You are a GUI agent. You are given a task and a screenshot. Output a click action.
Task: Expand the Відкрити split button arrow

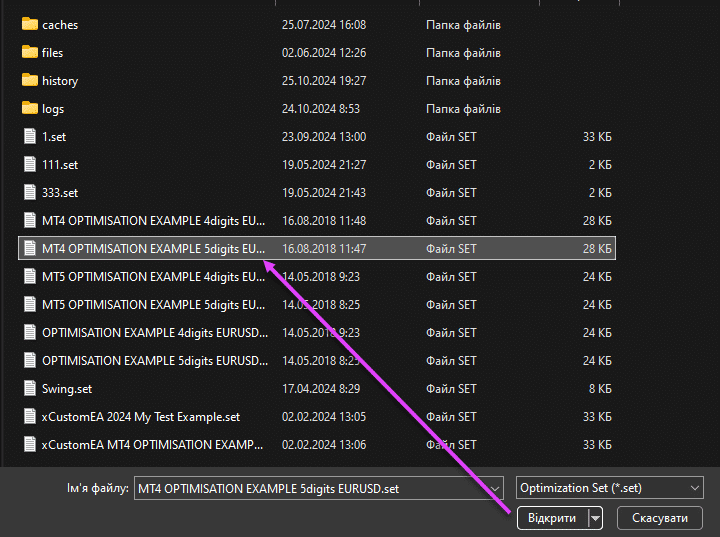click(596, 518)
